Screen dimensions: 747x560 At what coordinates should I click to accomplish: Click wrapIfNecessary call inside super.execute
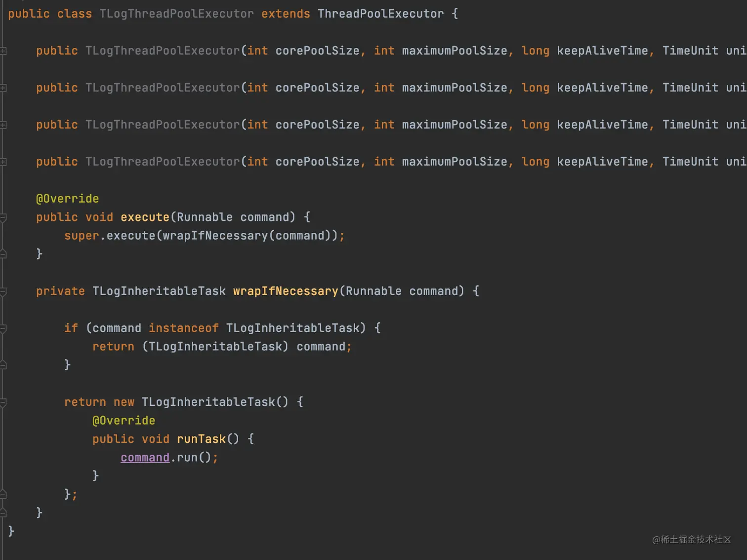tap(215, 236)
